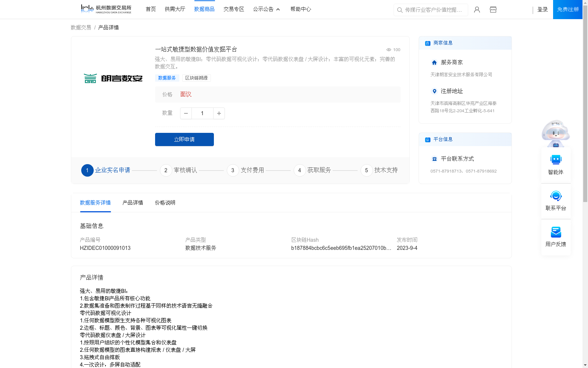Click platform phone numbers 0571-87918713

coord(463,171)
